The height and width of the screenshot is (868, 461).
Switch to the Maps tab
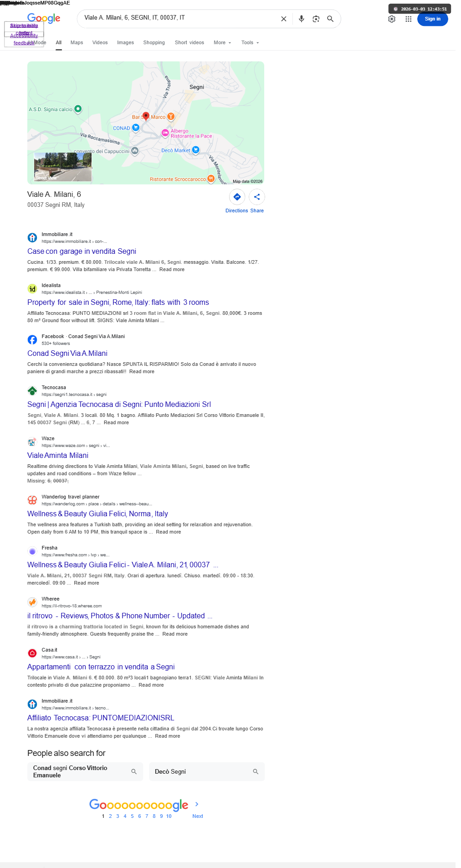coord(77,42)
